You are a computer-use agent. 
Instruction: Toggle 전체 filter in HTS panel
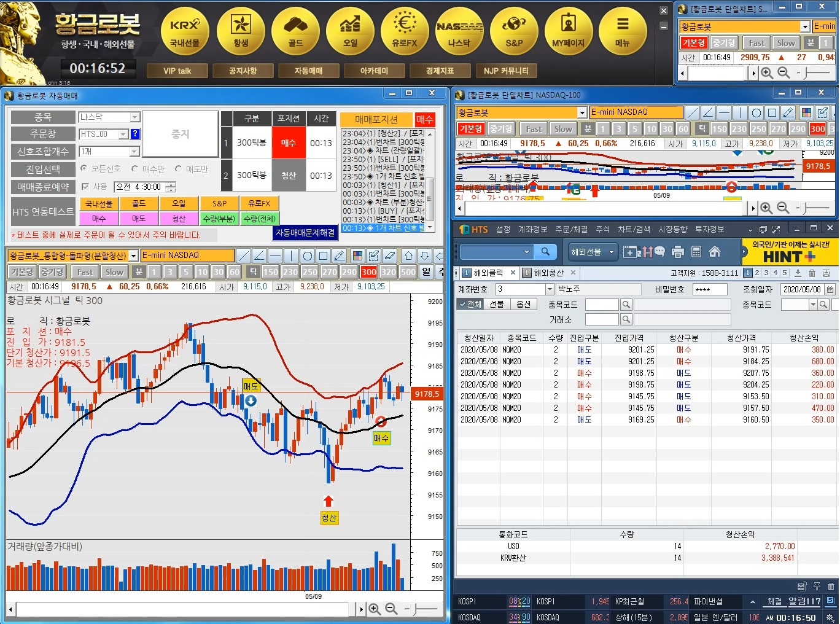[470, 304]
